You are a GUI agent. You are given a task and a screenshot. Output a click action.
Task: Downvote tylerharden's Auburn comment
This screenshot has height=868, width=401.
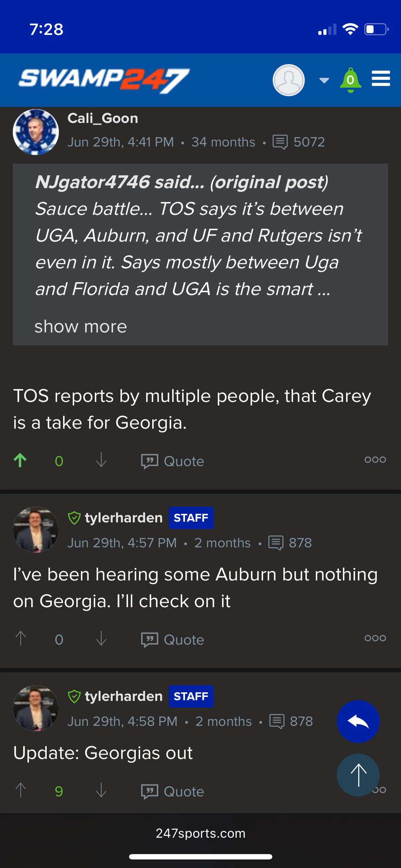(x=101, y=639)
